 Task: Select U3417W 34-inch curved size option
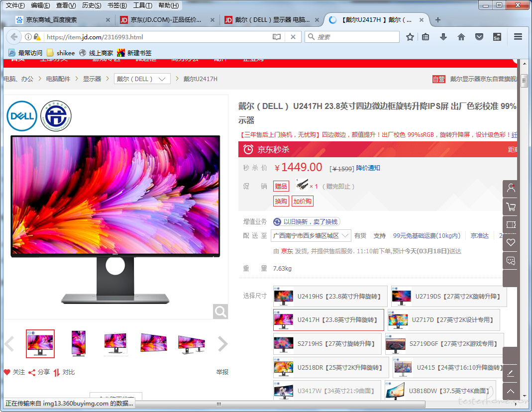point(327,391)
